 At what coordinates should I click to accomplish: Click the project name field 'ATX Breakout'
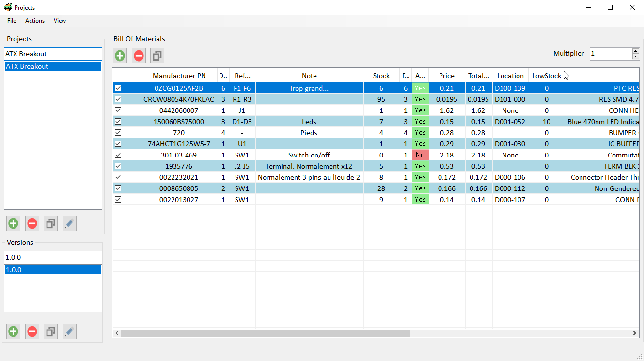pyautogui.click(x=53, y=54)
